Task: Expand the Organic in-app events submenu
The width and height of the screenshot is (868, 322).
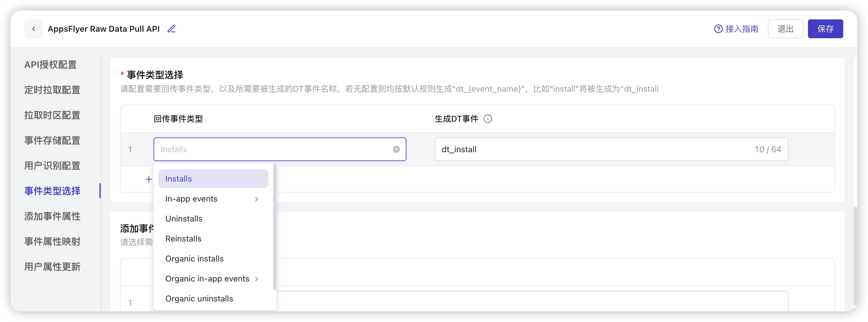Action: tap(257, 279)
